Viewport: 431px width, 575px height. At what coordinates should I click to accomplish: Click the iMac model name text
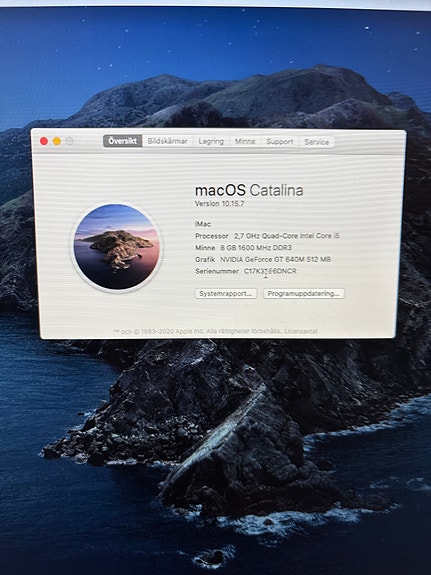[203, 224]
